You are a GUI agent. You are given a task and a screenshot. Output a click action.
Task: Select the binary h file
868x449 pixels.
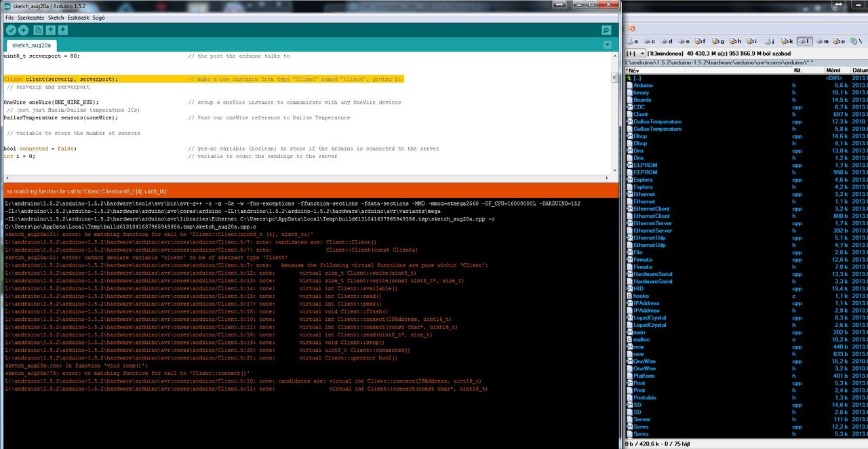746,92
